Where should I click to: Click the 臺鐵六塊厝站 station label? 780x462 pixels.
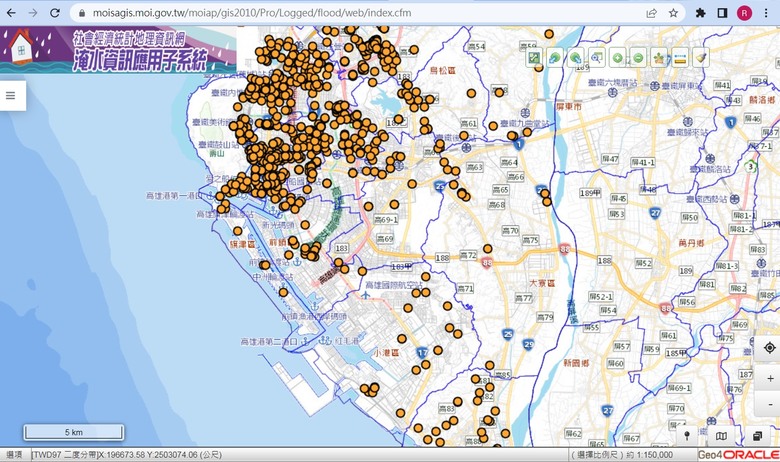click(613, 83)
